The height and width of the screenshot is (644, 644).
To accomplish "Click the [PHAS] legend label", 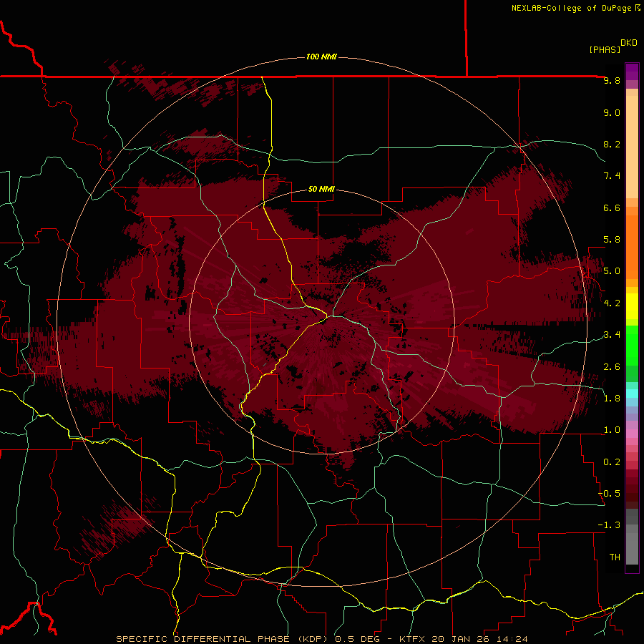I will click(605, 49).
